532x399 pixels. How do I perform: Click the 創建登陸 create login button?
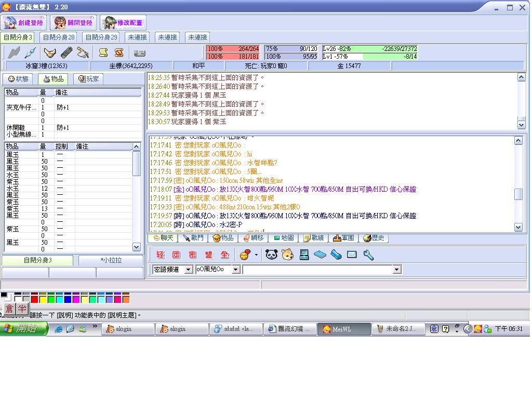[24, 23]
